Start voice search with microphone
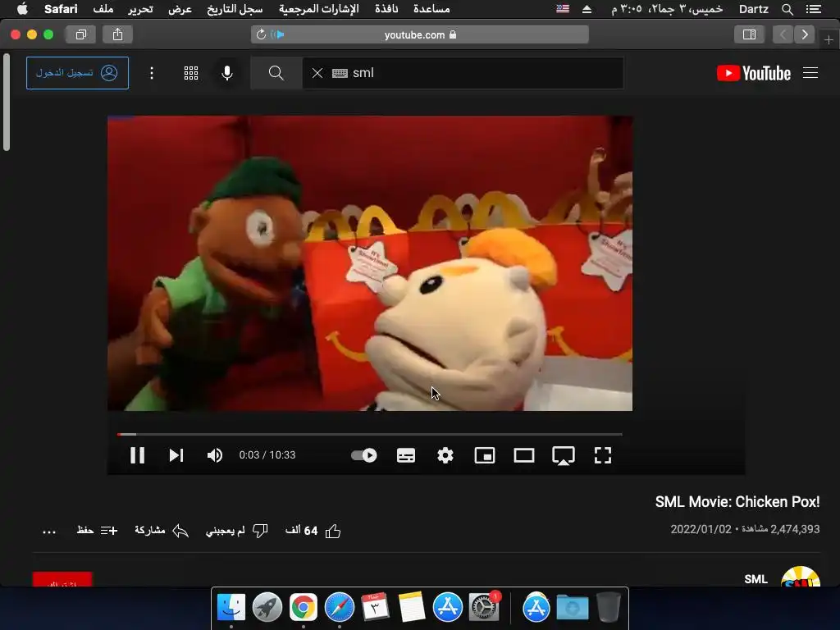The width and height of the screenshot is (840, 630). [x=227, y=73]
